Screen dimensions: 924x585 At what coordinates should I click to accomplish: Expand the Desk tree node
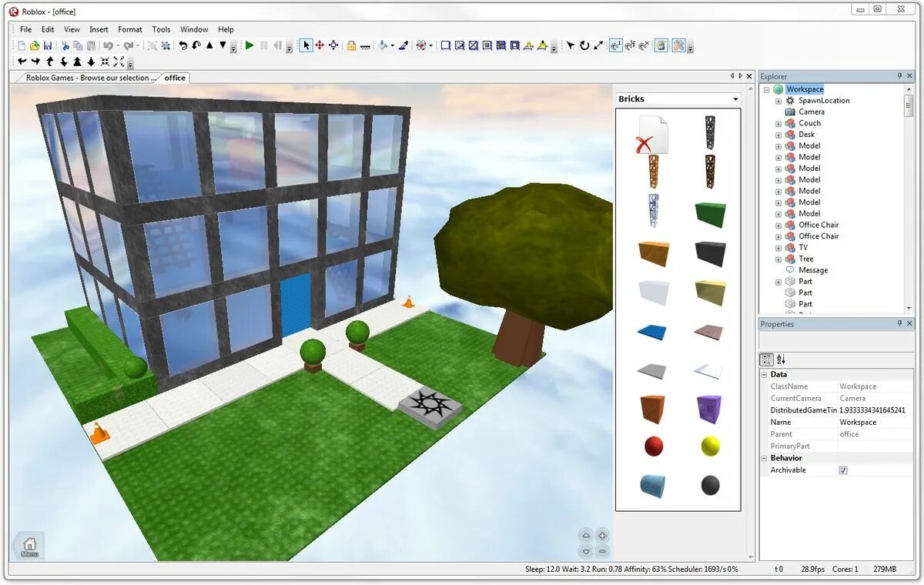coord(778,135)
